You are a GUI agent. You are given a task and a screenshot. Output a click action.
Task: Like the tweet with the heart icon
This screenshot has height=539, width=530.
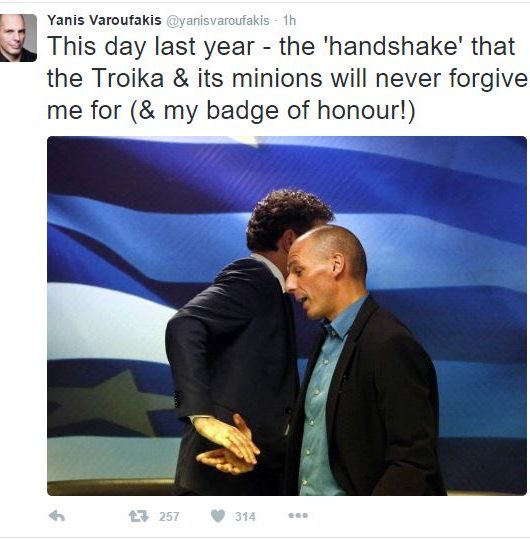[x=218, y=516]
